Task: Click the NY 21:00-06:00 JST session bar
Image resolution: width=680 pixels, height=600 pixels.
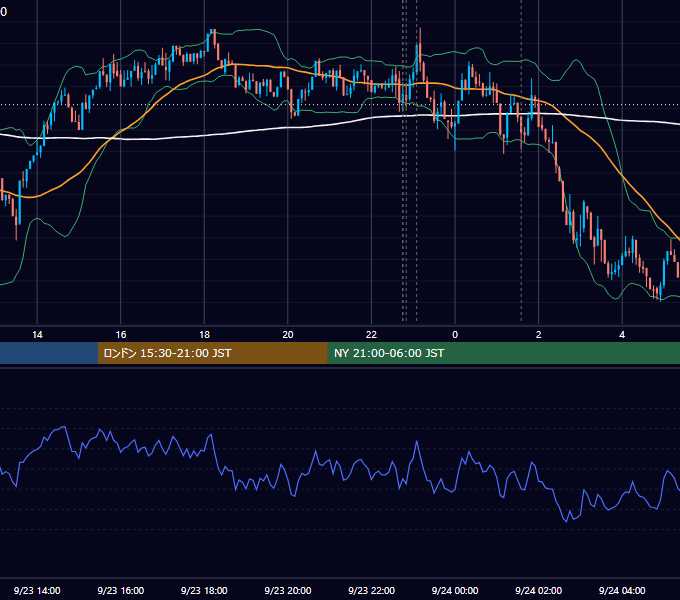Action: (x=503, y=353)
